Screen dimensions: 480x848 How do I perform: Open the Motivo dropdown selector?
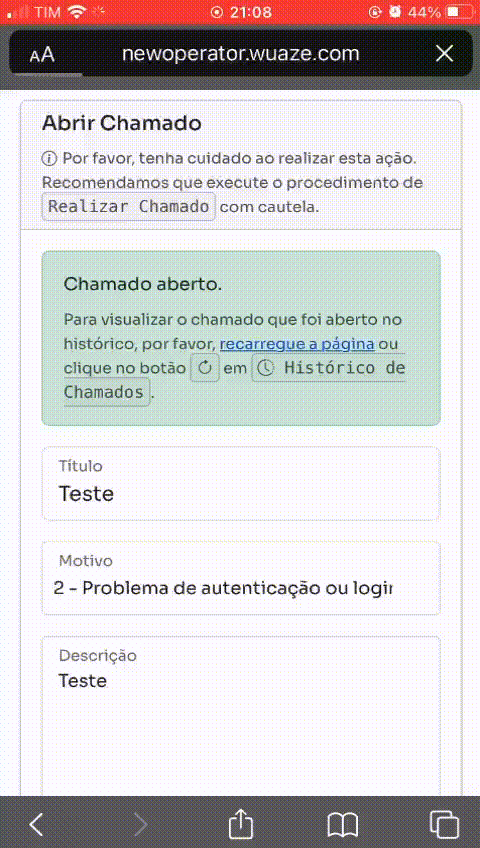click(x=241, y=578)
